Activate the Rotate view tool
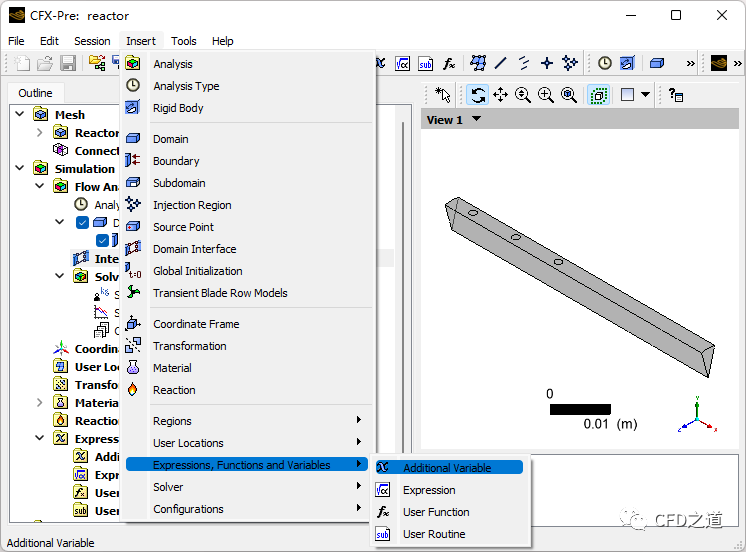Viewport: 746px width, 552px height. pyautogui.click(x=478, y=95)
